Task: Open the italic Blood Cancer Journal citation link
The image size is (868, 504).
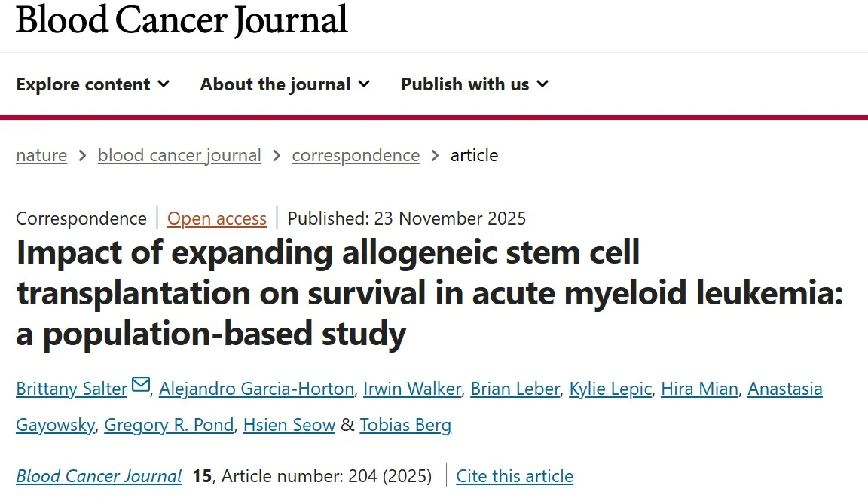Action: click(99, 476)
